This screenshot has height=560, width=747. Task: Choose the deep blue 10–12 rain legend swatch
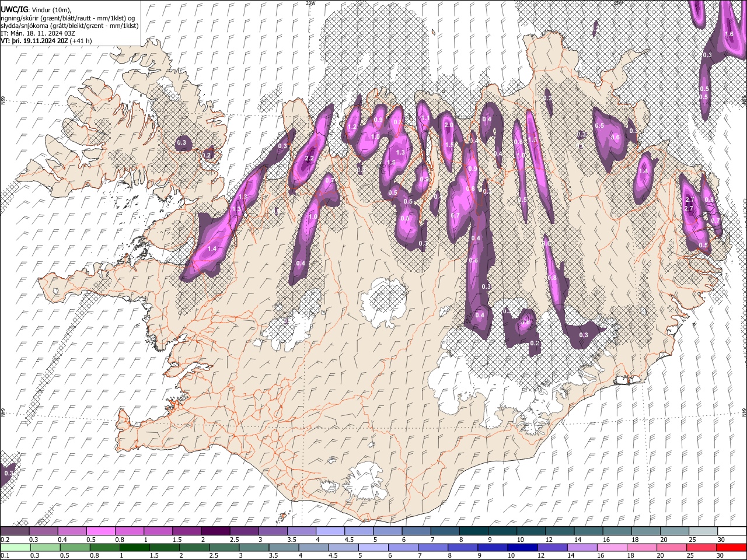tap(522, 547)
